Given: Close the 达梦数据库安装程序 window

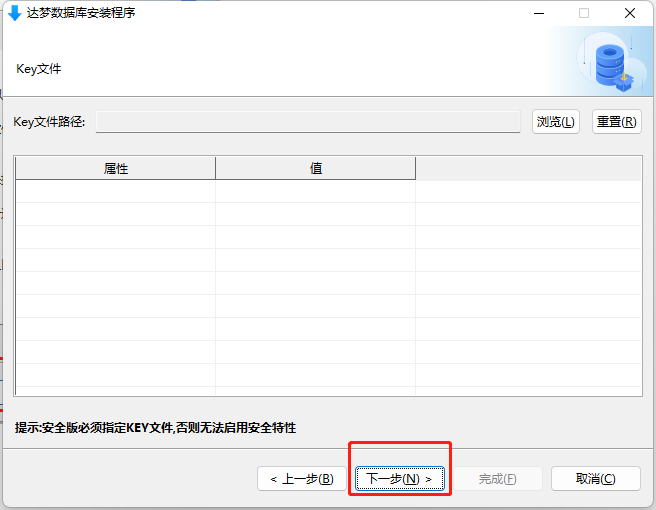Looking at the screenshot, I should [630, 13].
